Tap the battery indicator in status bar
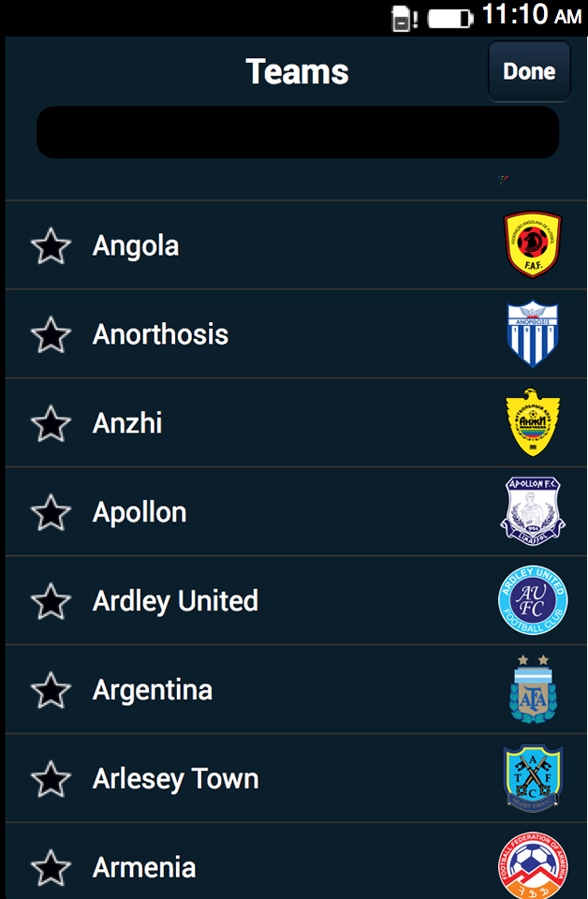Image resolution: width=588 pixels, height=899 pixels. pyautogui.click(x=450, y=18)
